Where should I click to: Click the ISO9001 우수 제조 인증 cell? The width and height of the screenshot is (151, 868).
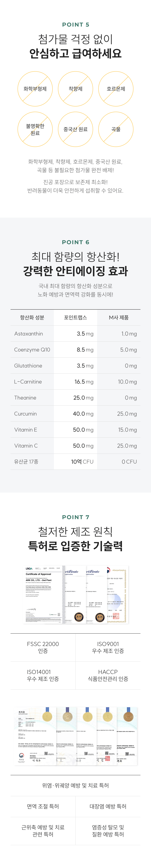(108, 647)
